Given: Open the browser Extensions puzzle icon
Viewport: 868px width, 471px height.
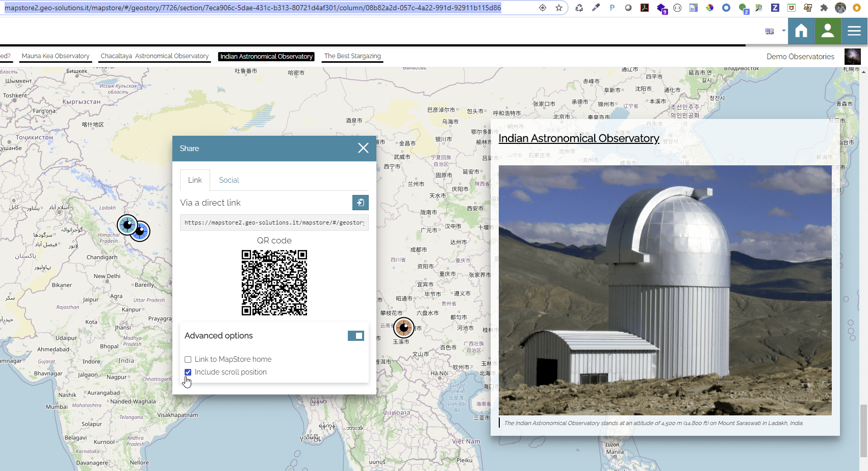Looking at the screenshot, I should pyautogui.click(x=824, y=8).
